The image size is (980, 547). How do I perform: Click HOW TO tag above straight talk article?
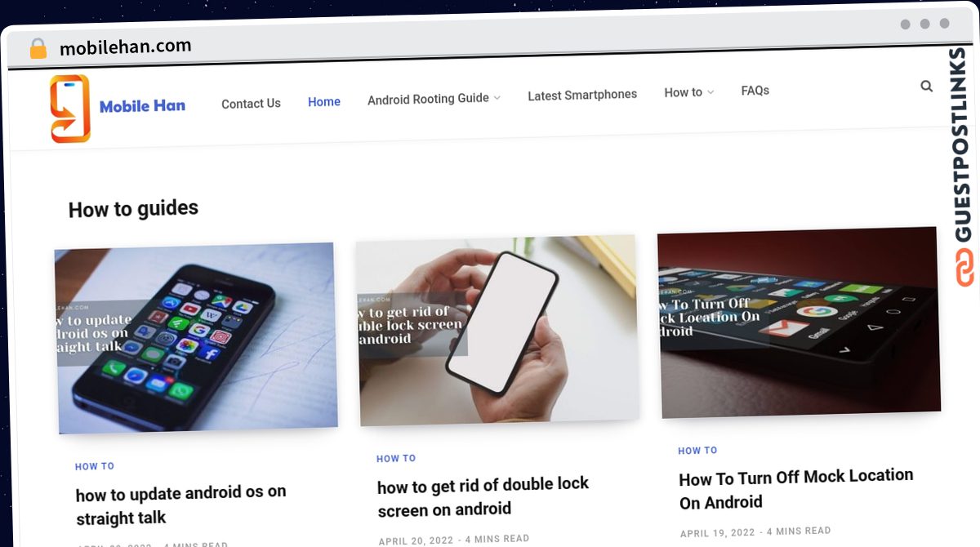[x=95, y=466]
